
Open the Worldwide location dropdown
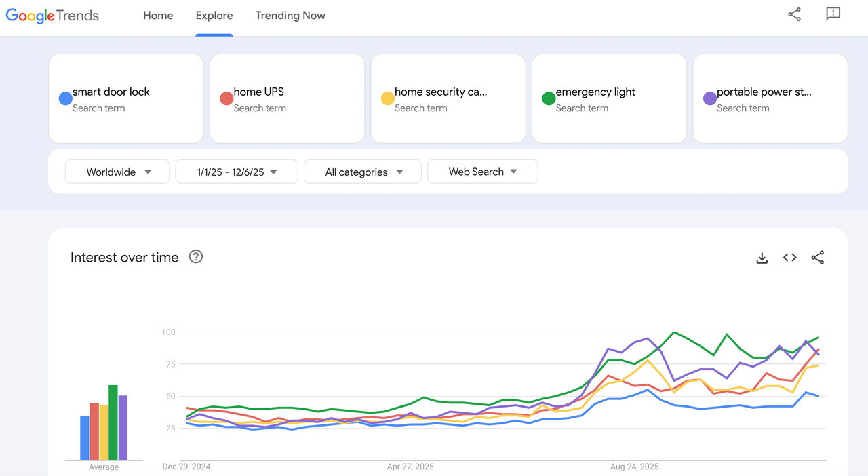[x=117, y=172]
